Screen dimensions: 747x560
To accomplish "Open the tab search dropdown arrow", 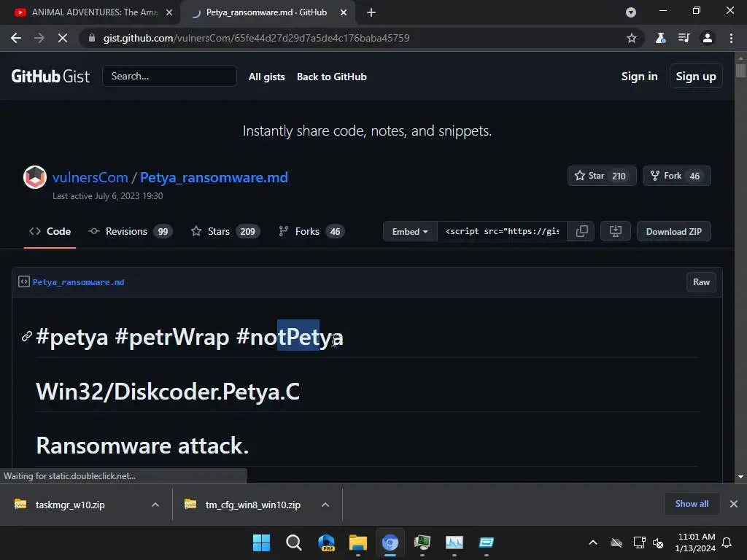I will (631, 12).
